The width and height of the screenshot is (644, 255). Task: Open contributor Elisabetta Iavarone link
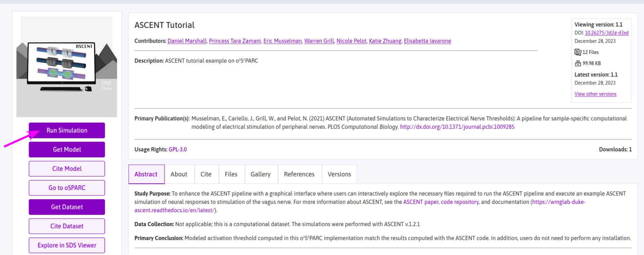point(428,41)
